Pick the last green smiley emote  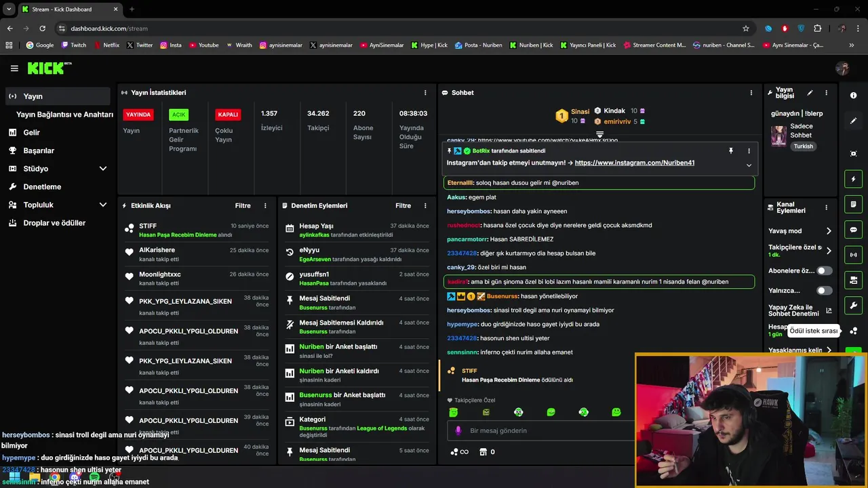click(616, 412)
